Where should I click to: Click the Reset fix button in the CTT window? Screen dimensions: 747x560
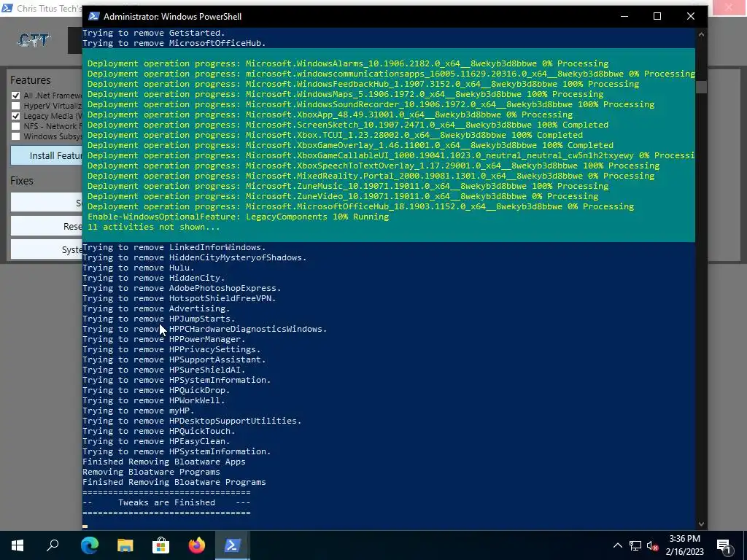46,226
